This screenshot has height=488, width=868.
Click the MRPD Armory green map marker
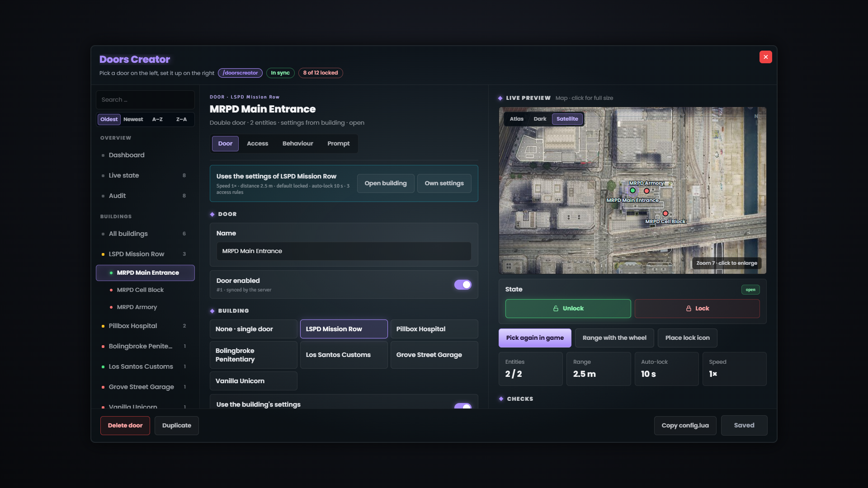pos(632,190)
